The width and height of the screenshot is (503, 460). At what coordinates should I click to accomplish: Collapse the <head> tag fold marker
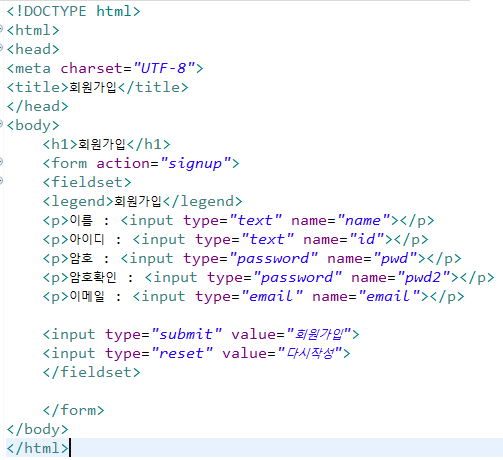point(1,48)
